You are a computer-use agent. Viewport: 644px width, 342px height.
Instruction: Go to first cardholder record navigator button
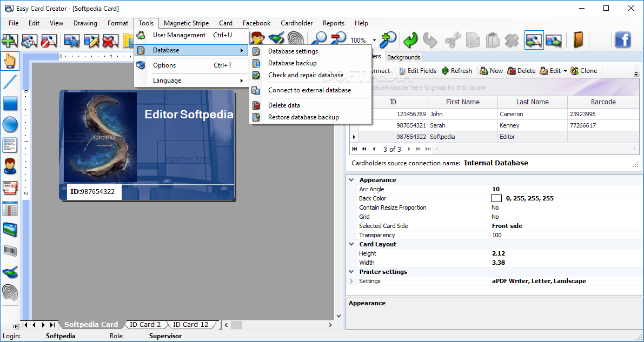[x=355, y=149]
